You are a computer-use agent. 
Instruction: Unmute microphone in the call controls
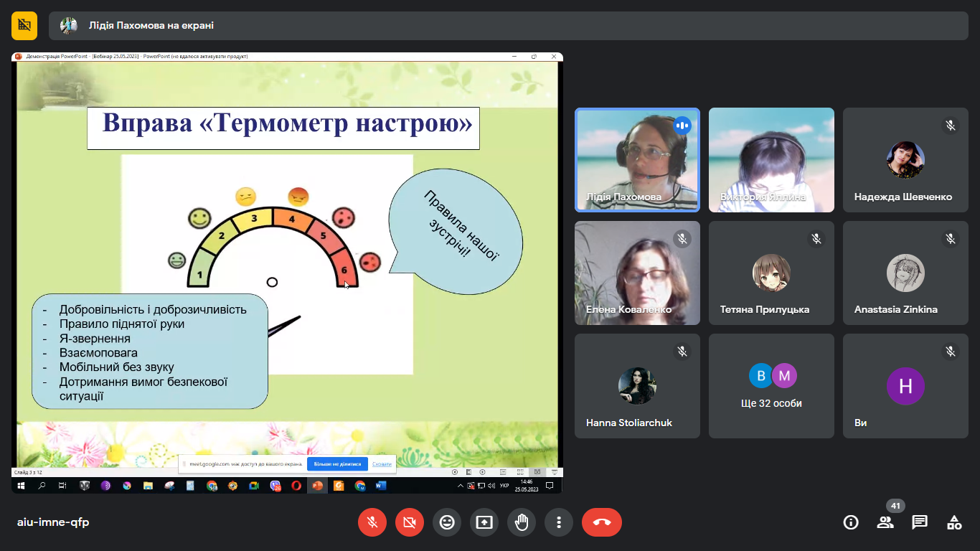(x=372, y=522)
